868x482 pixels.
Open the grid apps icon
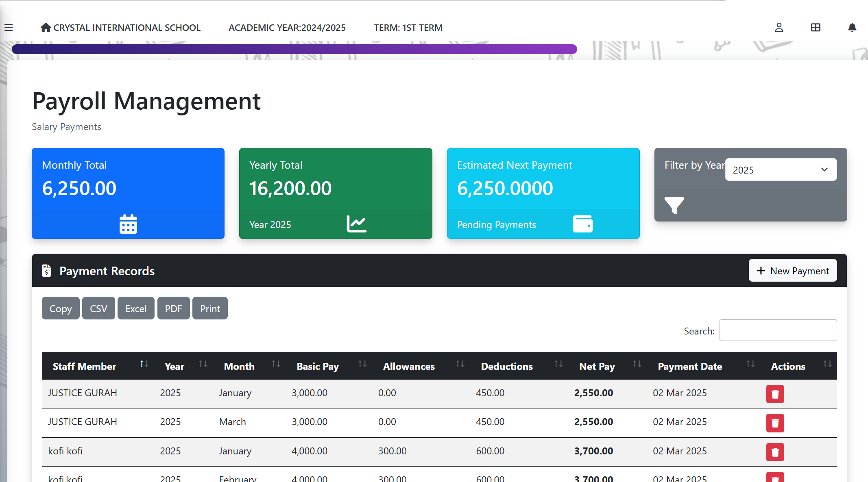point(815,28)
